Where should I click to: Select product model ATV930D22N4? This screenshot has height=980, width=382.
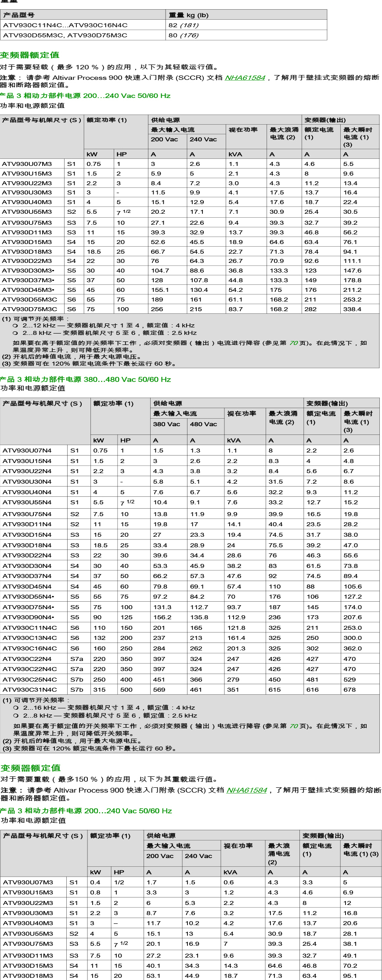(27, 555)
